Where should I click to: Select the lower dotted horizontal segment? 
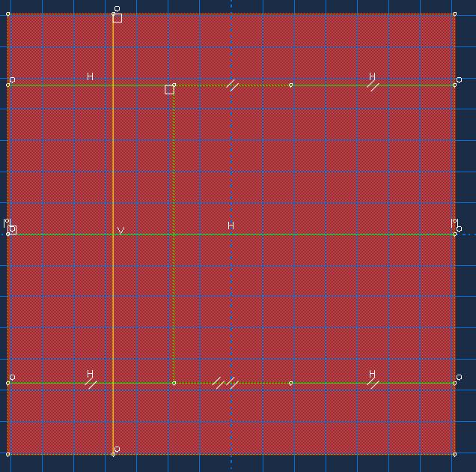click(232, 384)
